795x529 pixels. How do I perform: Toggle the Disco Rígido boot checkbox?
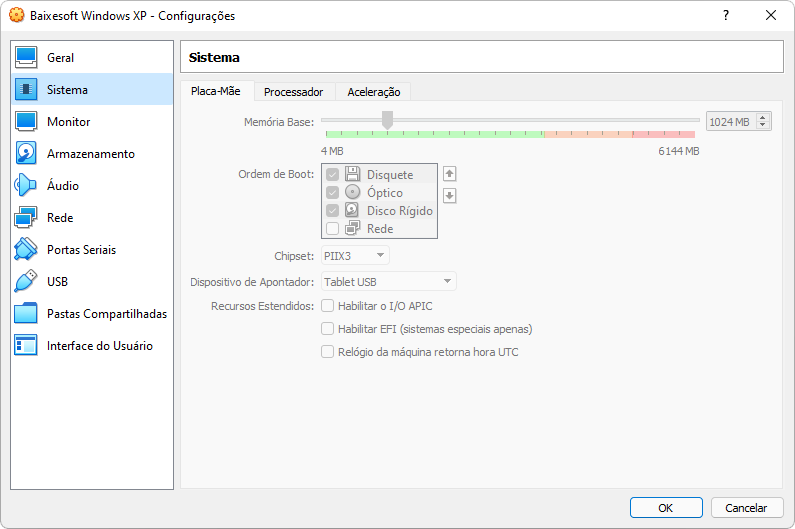click(333, 210)
